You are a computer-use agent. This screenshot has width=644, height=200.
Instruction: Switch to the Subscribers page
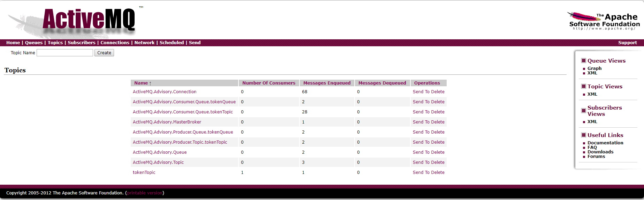pos(82,43)
